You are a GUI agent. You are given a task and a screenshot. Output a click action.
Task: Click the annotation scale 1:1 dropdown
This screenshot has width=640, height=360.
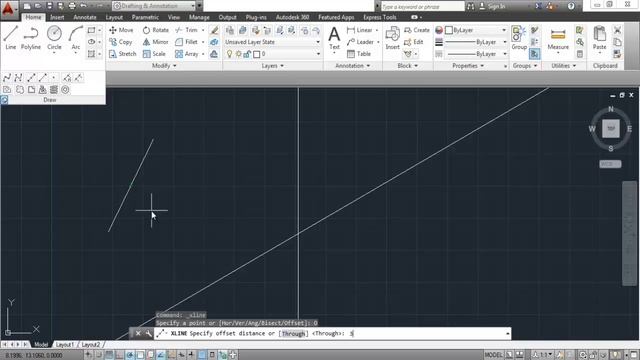[x=543, y=355]
